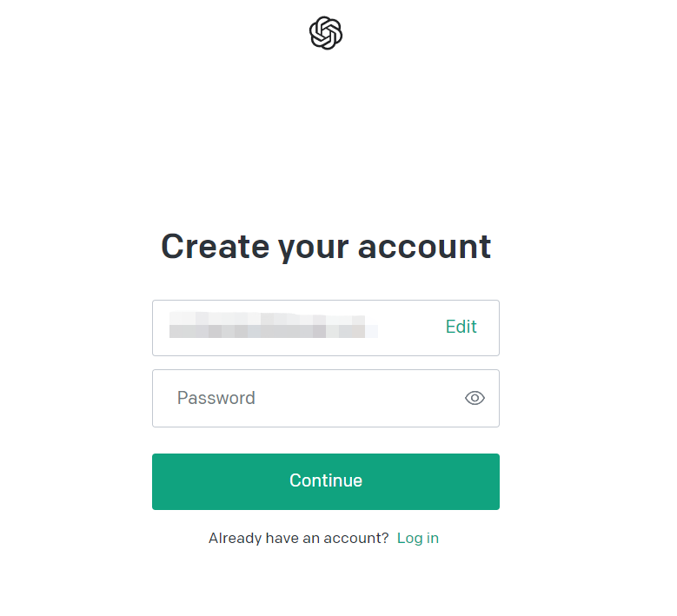Focus the Password input field
Screen dimensions: 677x616
point(326,398)
